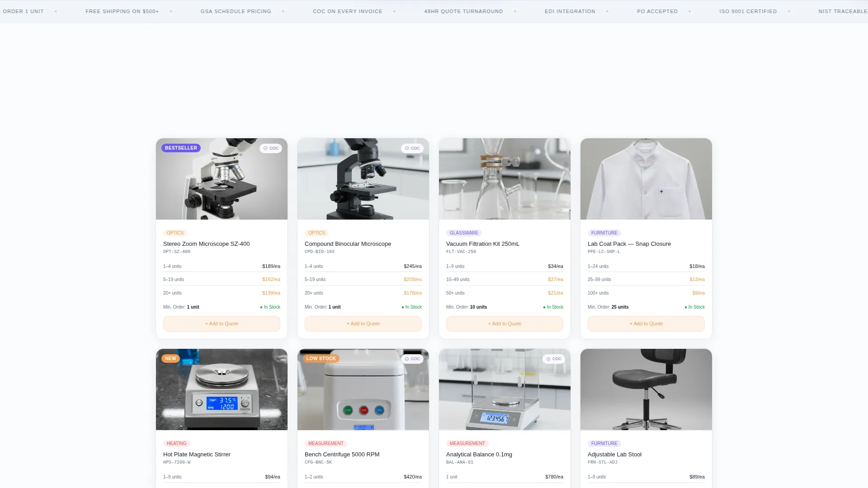
Task: Click SKU BAL-ANA-01
Action: [x=460, y=462]
